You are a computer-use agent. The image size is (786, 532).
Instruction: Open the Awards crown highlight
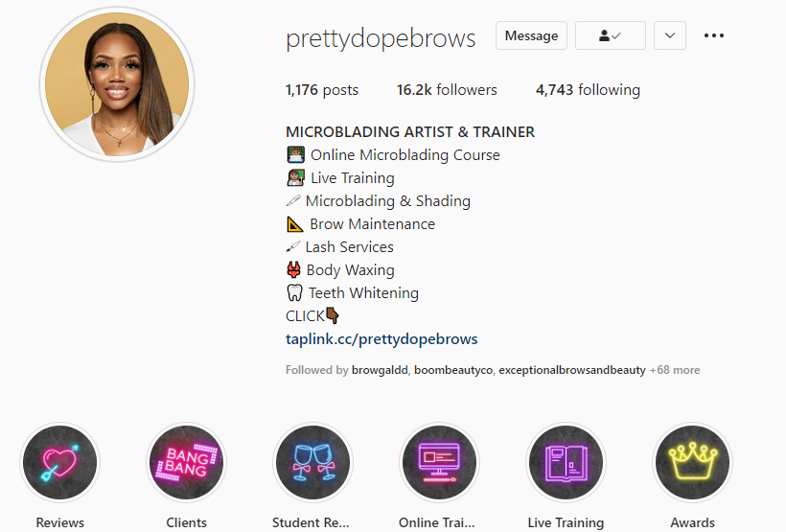(693, 462)
